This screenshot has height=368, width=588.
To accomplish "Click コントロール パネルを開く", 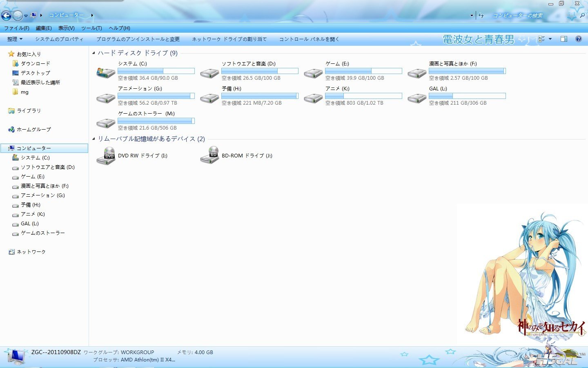I will pyautogui.click(x=309, y=39).
